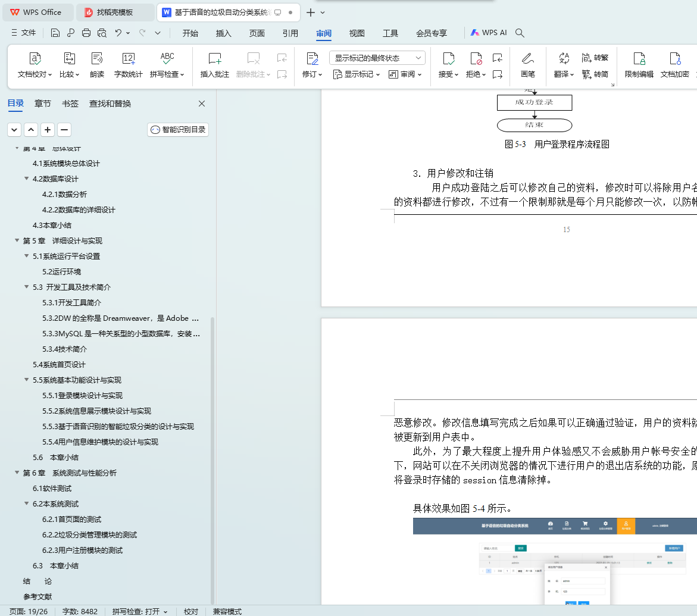
Task: Convert text with 转繁 button
Action: [595, 58]
